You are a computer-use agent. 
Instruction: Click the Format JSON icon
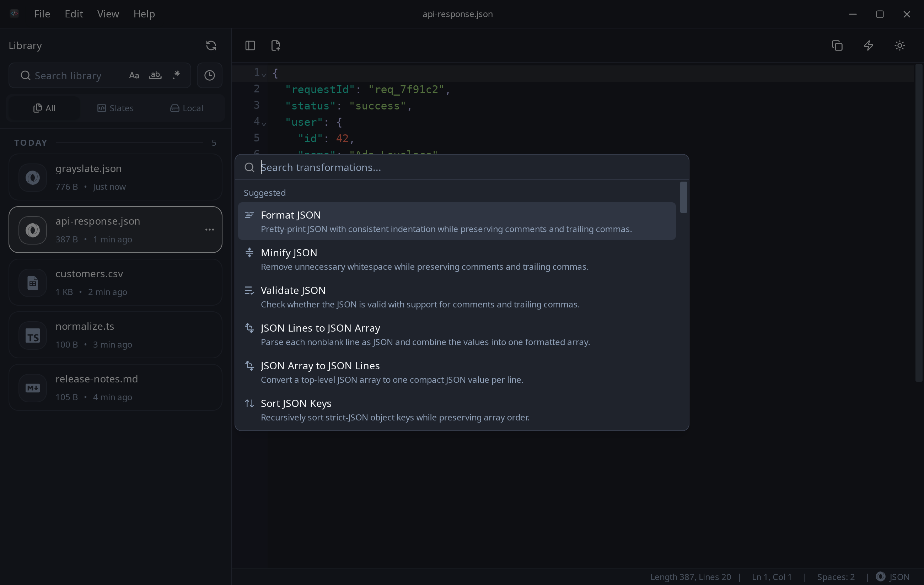pyautogui.click(x=249, y=215)
